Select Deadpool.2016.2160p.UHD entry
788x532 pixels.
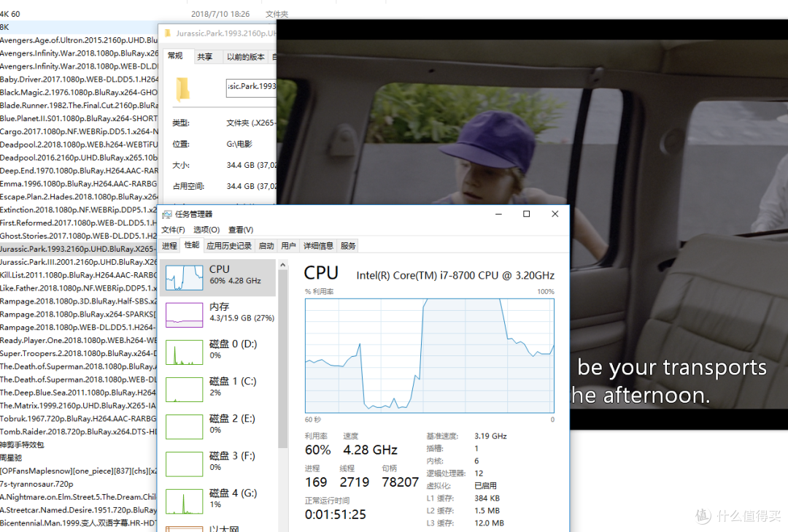[79, 158]
